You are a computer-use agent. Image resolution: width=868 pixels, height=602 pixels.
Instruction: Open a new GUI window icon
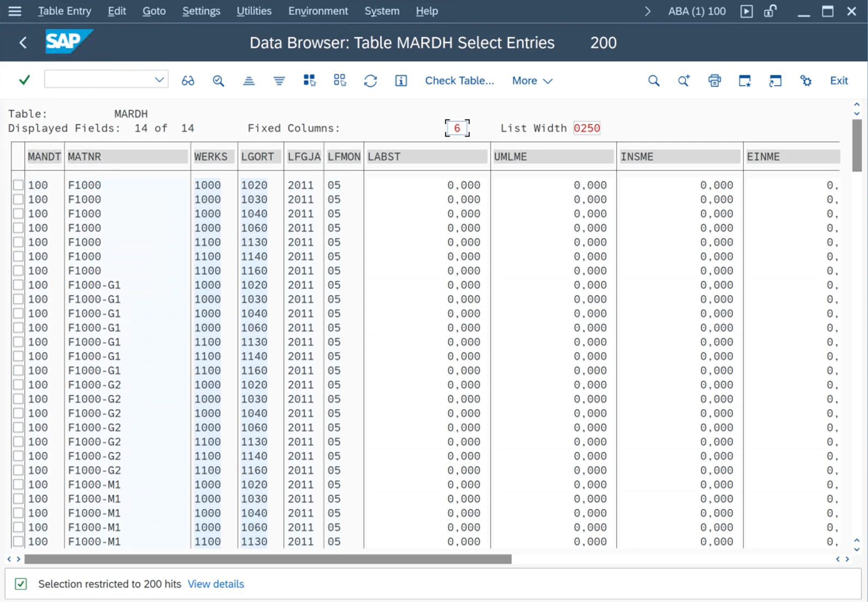(745, 81)
